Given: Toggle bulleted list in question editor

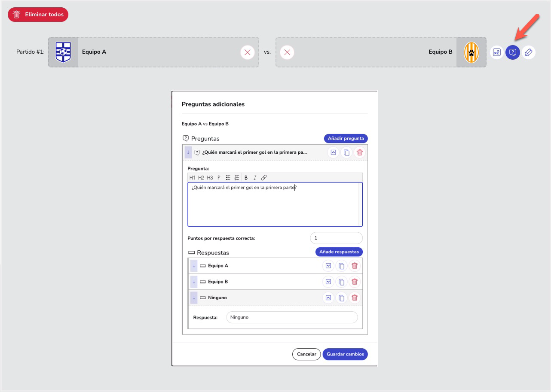Looking at the screenshot, I should pyautogui.click(x=228, y=178).
